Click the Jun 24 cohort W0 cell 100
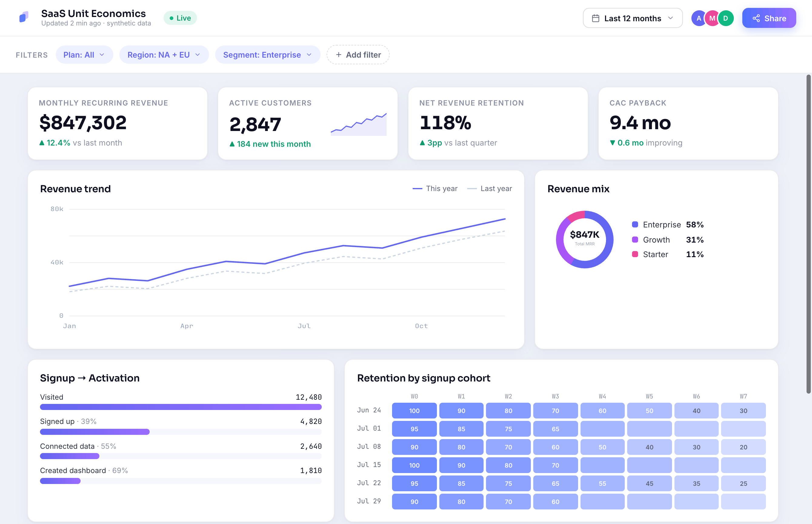The image size is (812, 524). 414,411
